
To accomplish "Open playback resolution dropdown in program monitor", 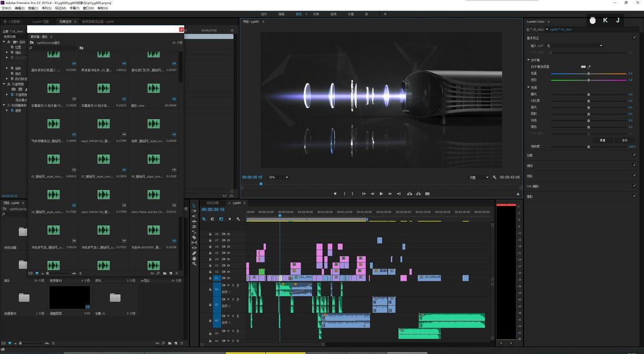I will pos(479,178).
